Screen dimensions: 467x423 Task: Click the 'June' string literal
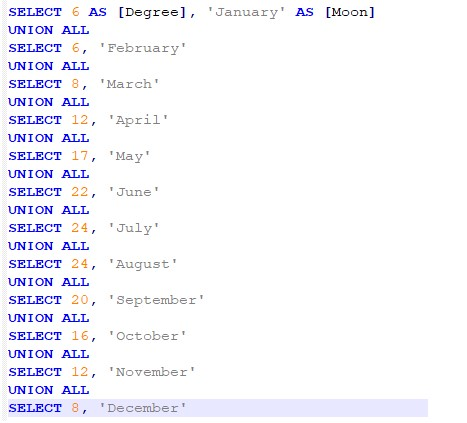(134, 192)
